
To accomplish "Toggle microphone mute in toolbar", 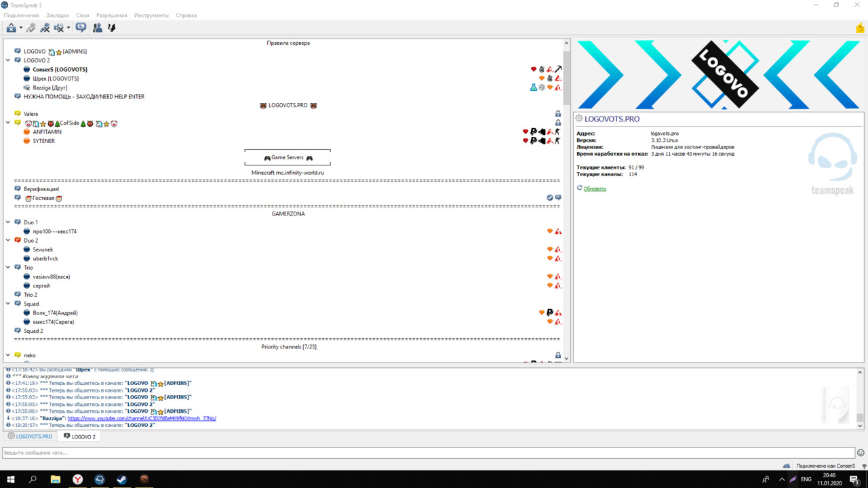I will tap(45, 28).
